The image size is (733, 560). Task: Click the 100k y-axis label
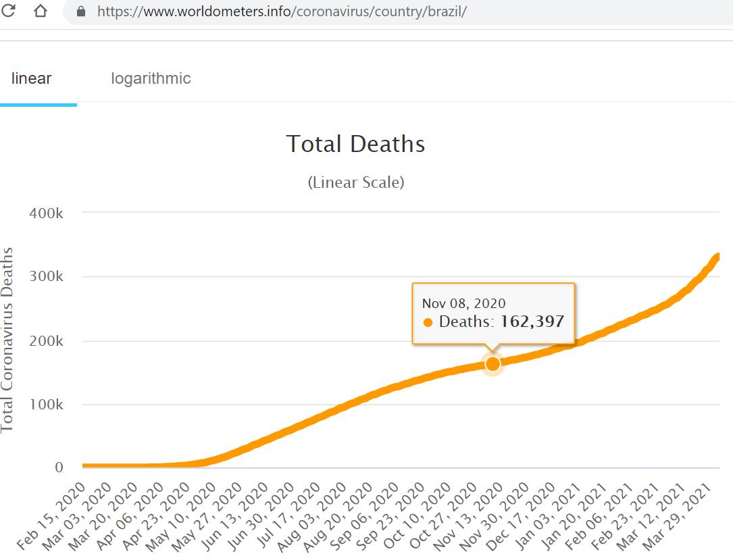[47, 405]
